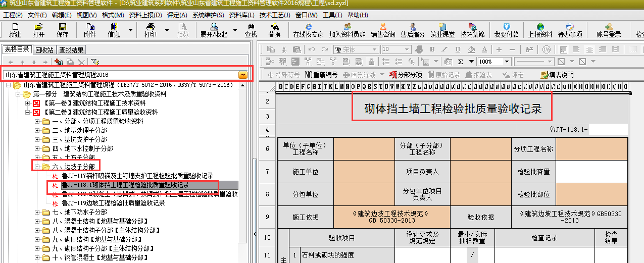This screenshot has width=644, height=263.
Task: Open the 100% zoom level dropdown
Action: tap(507, 62)
